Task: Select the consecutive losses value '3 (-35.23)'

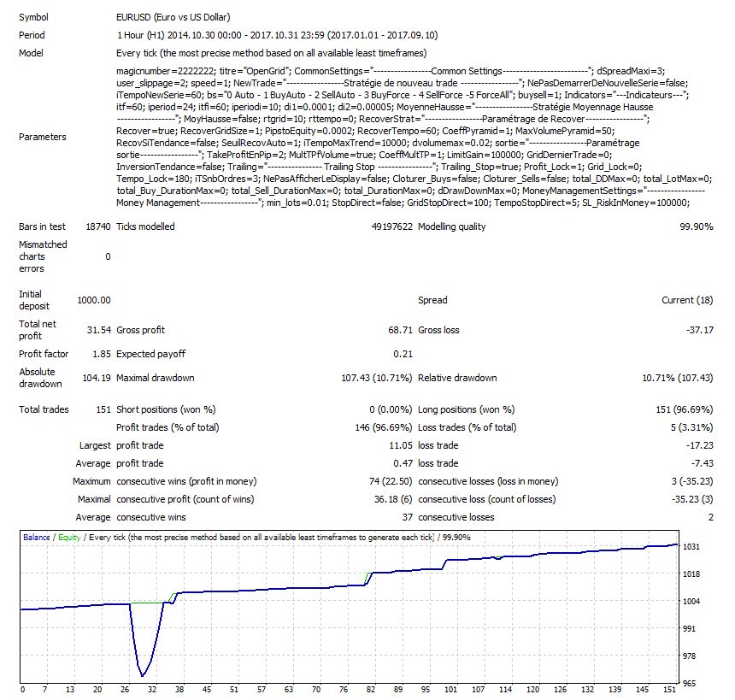Action: 692,481
